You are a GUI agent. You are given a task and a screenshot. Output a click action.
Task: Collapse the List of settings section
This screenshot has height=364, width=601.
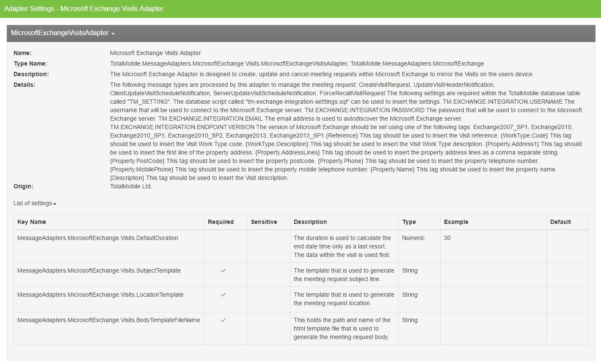pos(35,204)
